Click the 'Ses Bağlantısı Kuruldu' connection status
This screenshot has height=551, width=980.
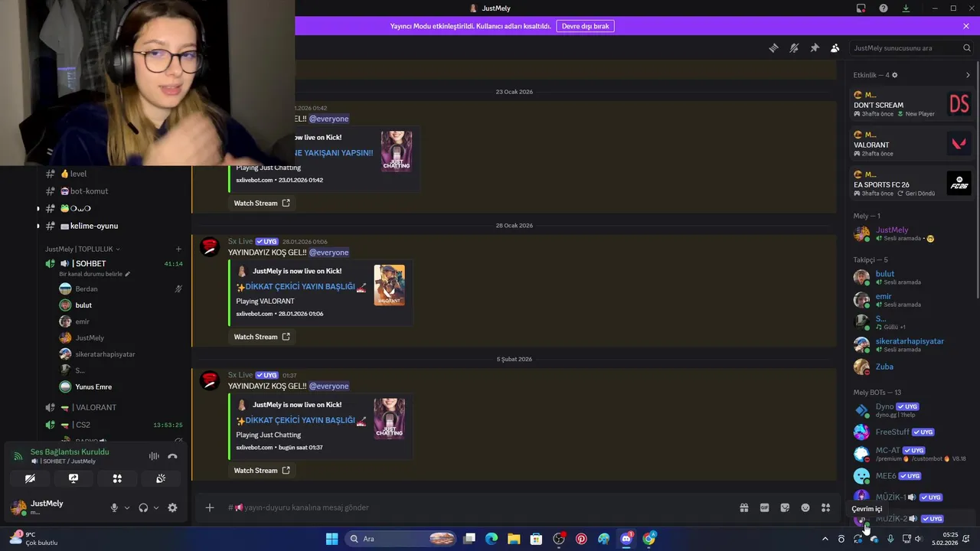coord(70,452)
